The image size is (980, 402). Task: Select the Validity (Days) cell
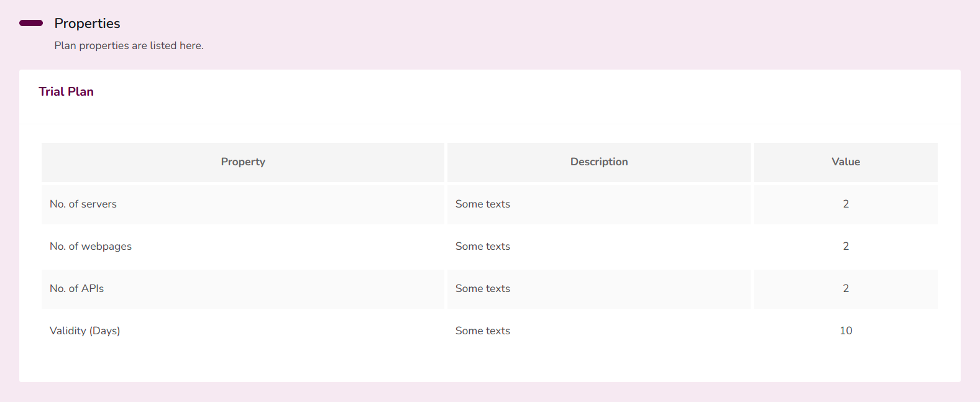243,331
